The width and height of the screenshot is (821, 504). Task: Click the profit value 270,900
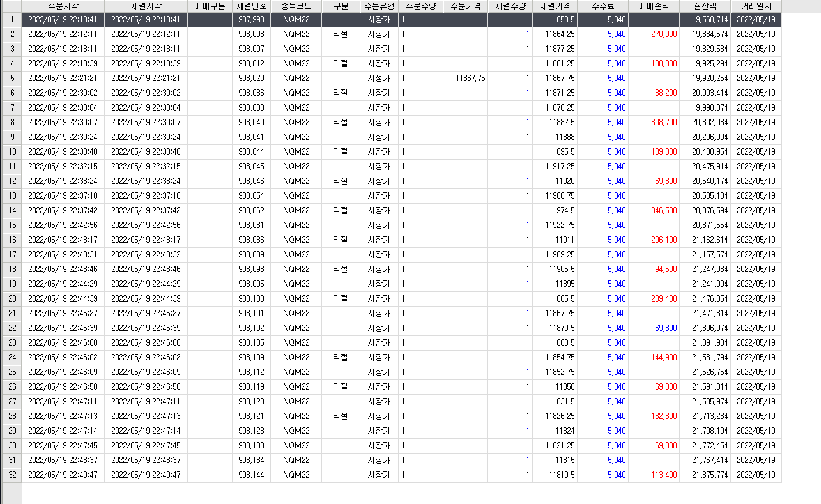pos(664,34)
